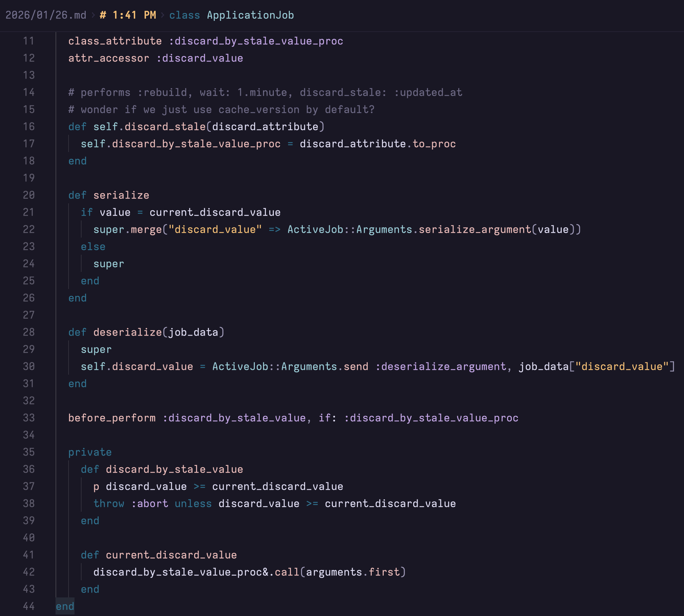Screen dimensions: 684x616
Task: Click the self.discard_stale method name
Action: 149,127
